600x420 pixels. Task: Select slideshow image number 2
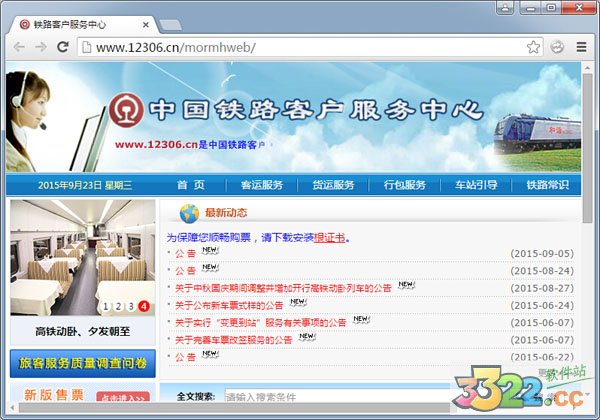click(x=118, y=306)
